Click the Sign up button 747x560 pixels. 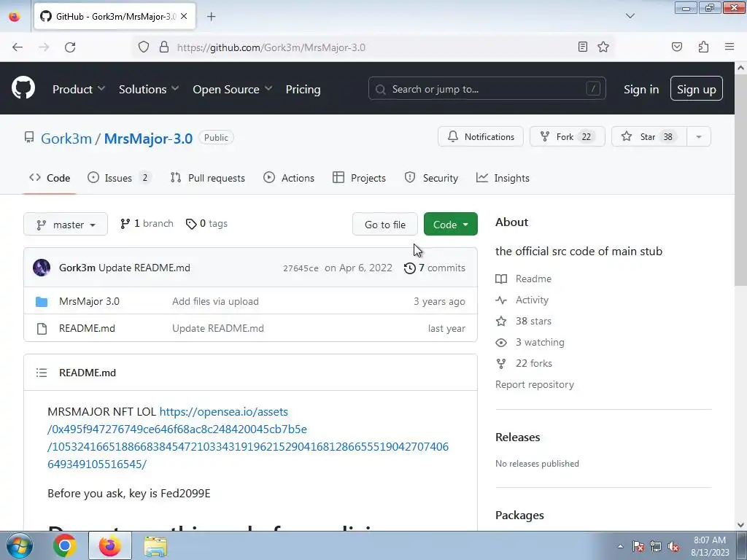696,88
